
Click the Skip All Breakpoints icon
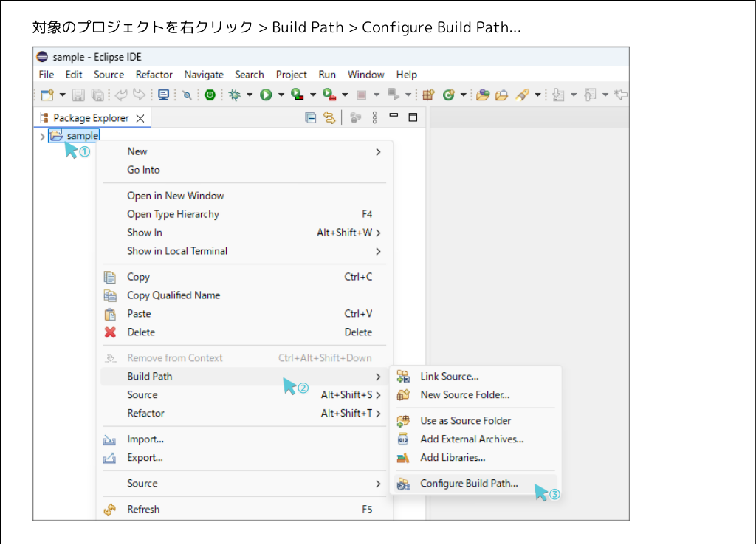tap(187, 95)
